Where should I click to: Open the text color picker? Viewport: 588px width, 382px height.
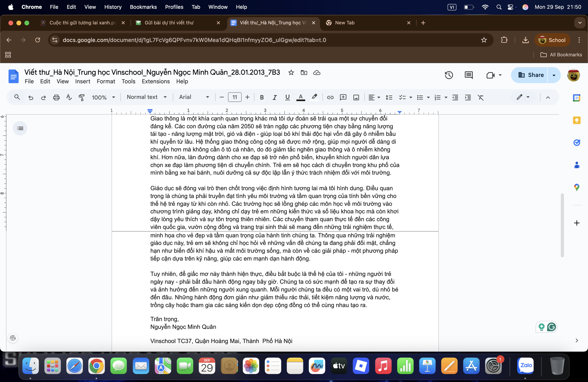pos(300,97)
